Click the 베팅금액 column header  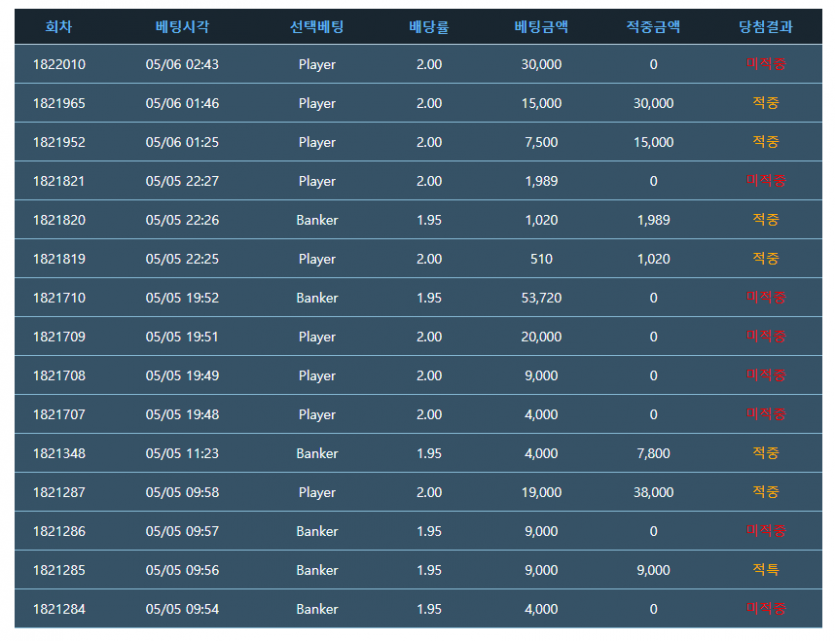[x=541, y=27]
